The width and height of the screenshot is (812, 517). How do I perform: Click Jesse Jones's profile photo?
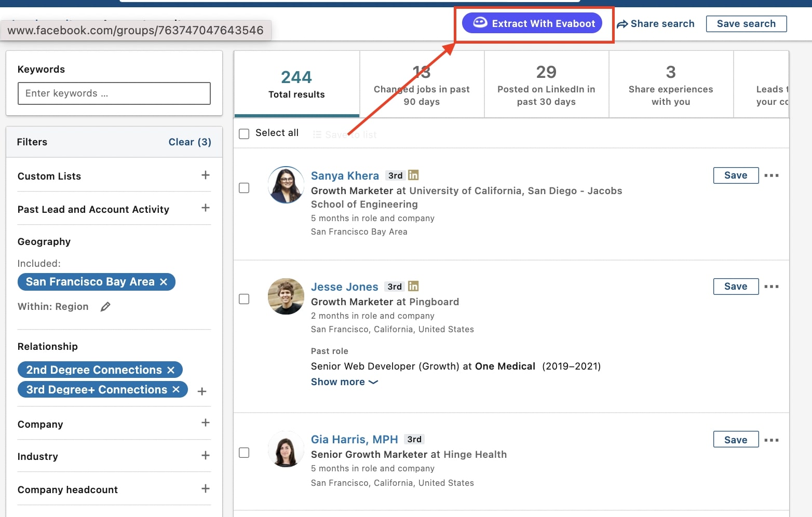click(x=286, y=296)
